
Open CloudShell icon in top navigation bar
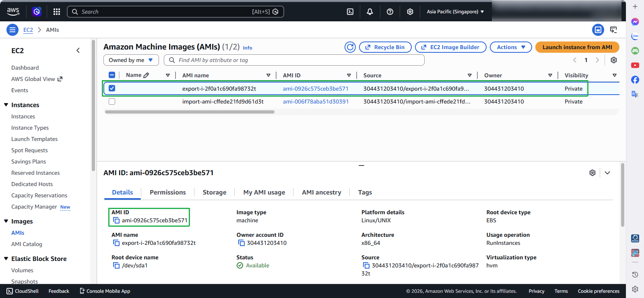(x=350, y=12)
